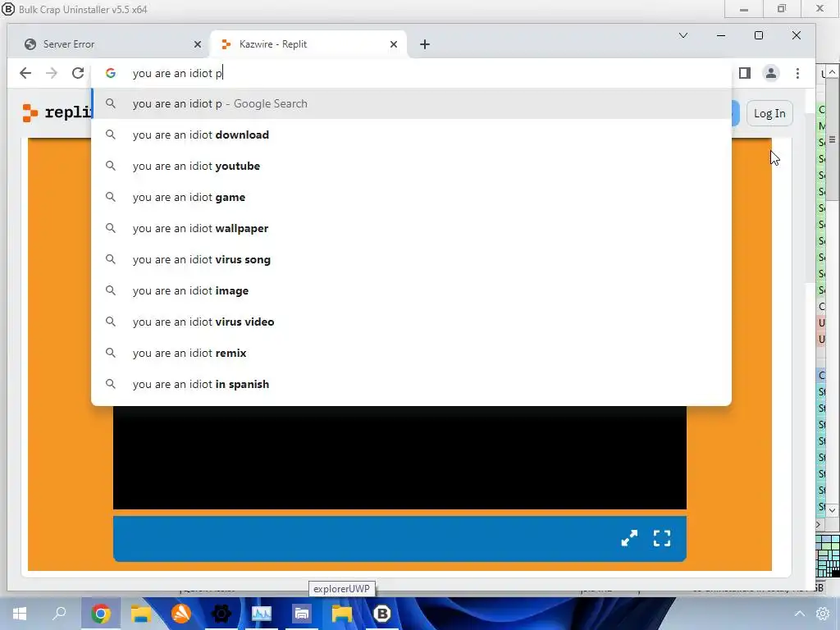Select suggestion 'you are an idiot in spanish'
The width and height of the screenshot is (840, 630).
412,384
